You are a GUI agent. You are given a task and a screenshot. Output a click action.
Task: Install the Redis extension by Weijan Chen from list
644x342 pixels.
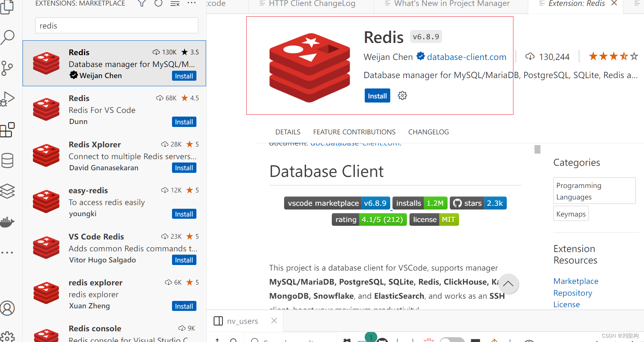coord(184,76)
